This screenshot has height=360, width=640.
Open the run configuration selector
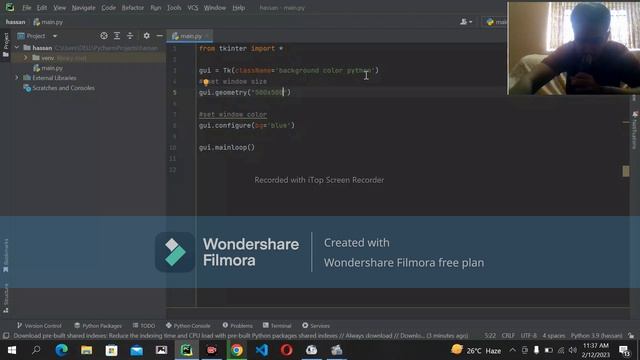coord(495,22)
